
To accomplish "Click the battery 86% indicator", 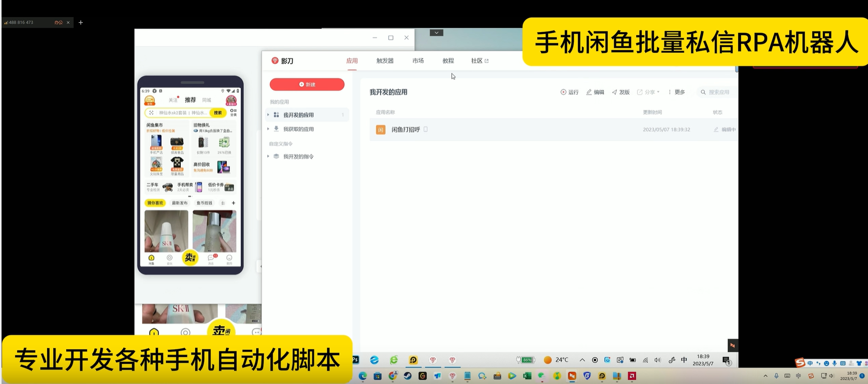I will [525, 360].
